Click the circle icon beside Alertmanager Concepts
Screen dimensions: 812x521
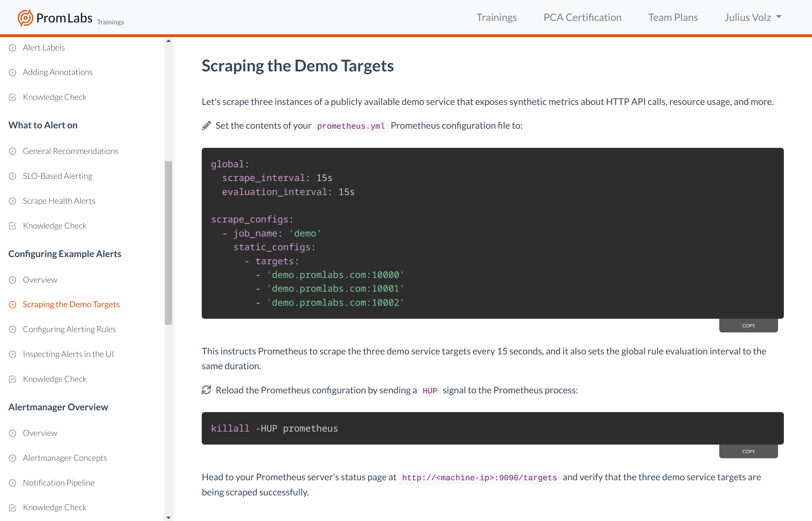(x=13, y=458)
